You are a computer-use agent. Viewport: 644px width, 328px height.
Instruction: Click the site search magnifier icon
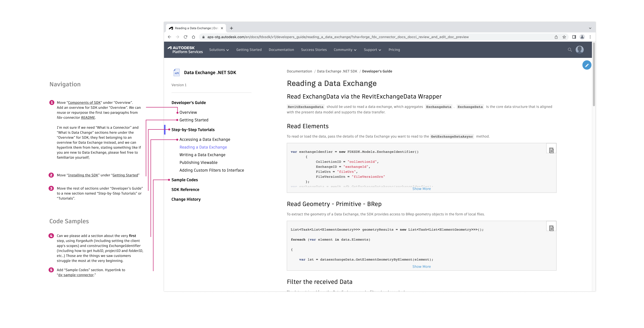click(570, 50)
